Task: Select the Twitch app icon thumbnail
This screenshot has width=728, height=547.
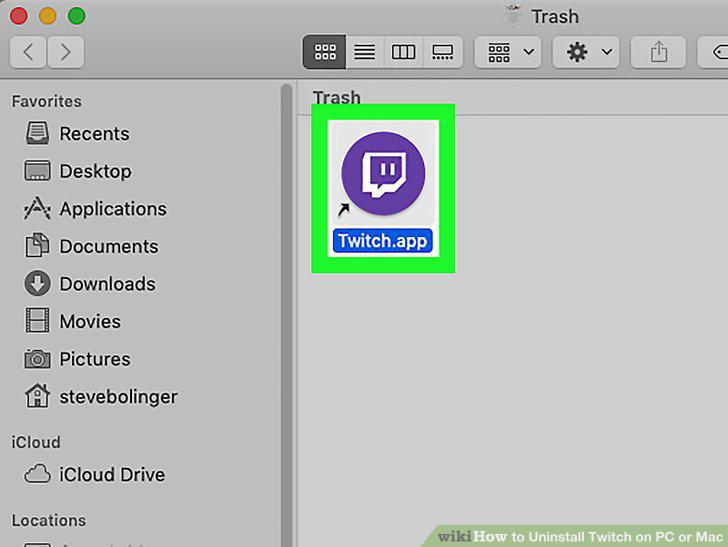Action: click(383, 174)
